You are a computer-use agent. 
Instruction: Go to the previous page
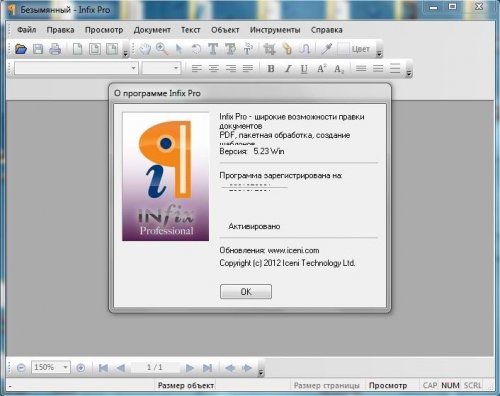click(x=120, y=368)
